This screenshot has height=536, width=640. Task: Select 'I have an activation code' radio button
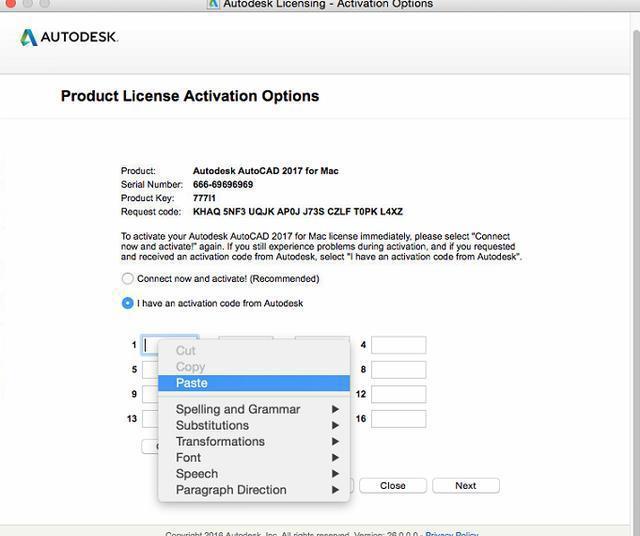[127, 303]
